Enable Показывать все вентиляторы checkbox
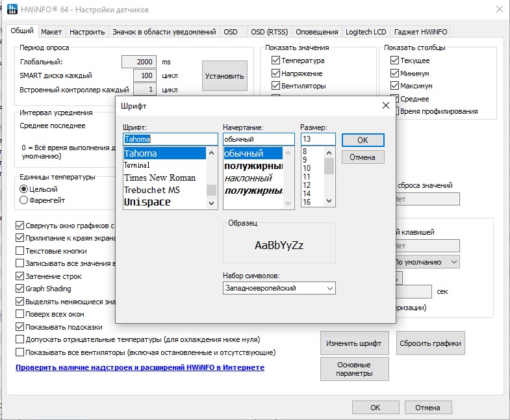510x420 pixels. point(19,352)
